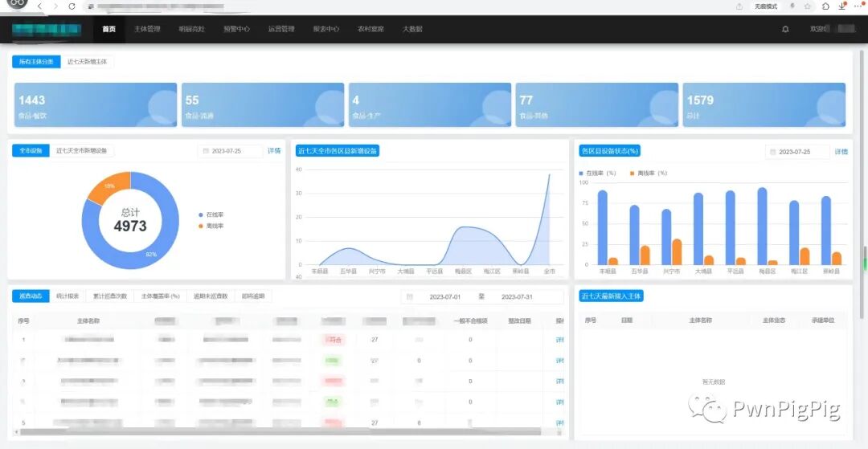Open the 欢迎 user account menu
This screenshot has height=449, width=868.
pyautogui.click(x=832, y=29)
